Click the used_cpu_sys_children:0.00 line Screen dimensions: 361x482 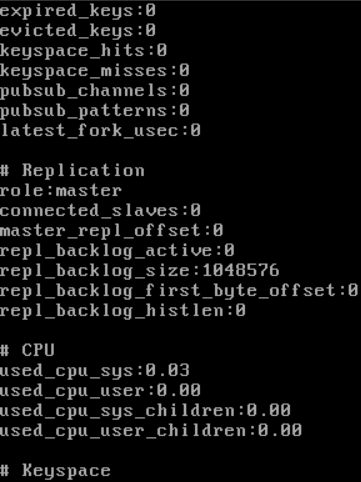pyautogui.click(x=145, y=412)
